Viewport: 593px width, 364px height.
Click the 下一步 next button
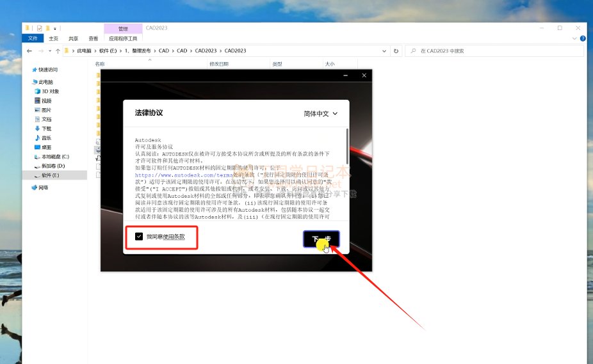[x=321, y=239]
